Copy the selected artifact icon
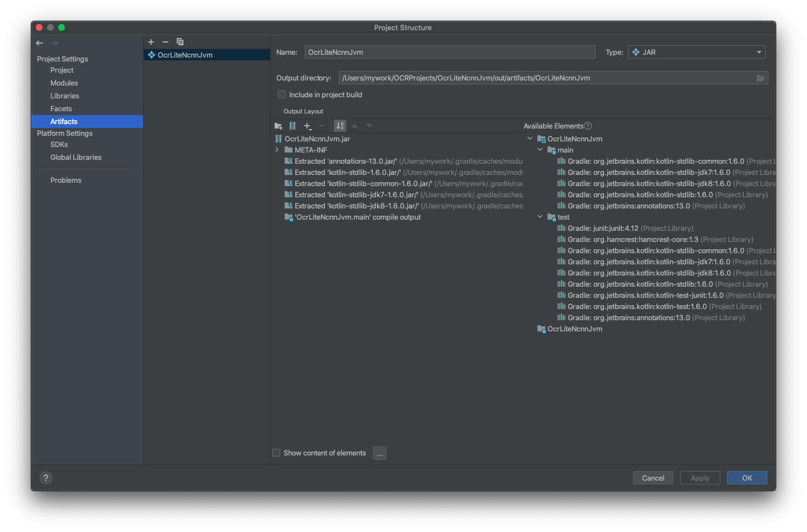The height and width of the screenshot is (532, 807). (x=180, y=42)
